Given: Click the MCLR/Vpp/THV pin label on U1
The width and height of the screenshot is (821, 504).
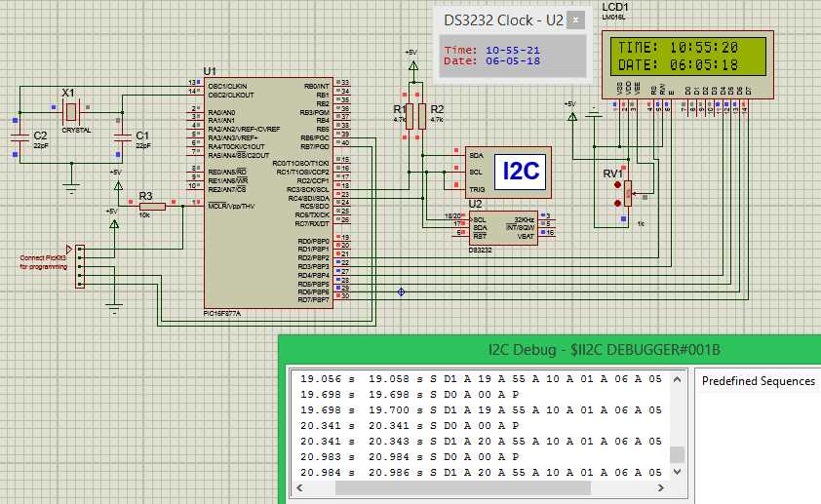Looking at the screenshot, I should tap(231, 207).
